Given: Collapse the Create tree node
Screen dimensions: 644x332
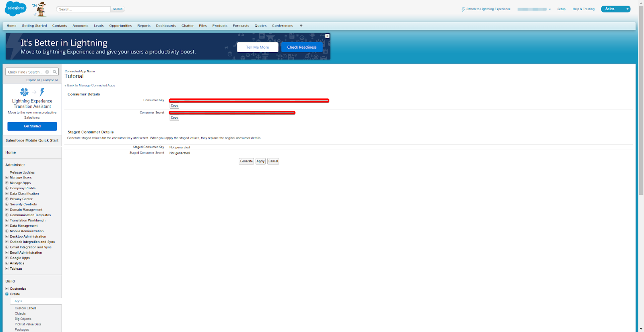Looking at the screenshot, I should (x=7, y=294).
